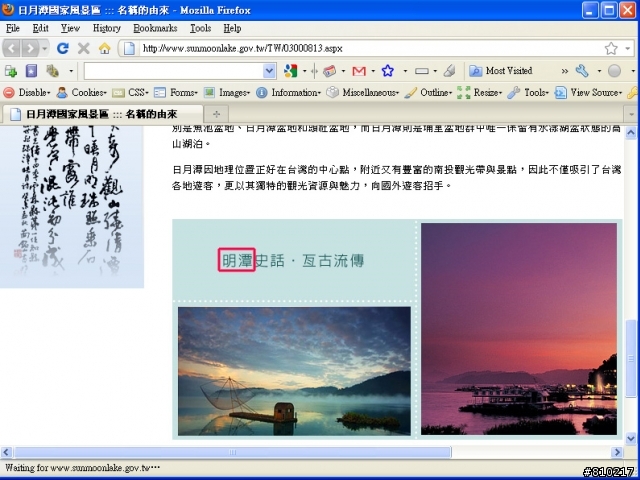Open the Forms developer toolbar menu
Viewport: 640px width, 480px height.
(x=176, y=93)
